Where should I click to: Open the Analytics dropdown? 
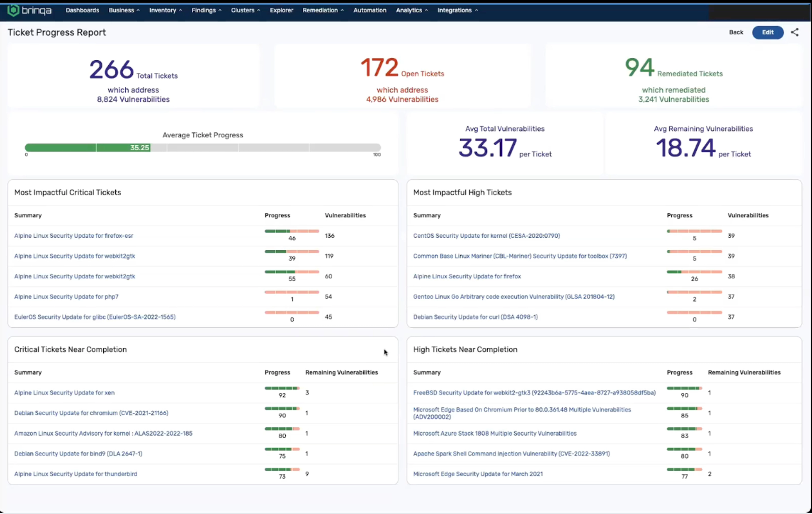tap(411, 10)
